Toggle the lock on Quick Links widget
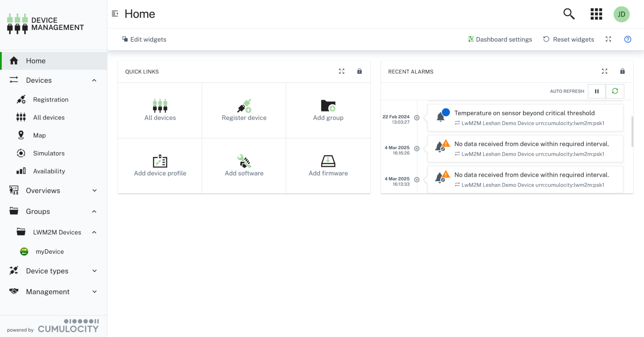Image resolution: width=644 pixels, height=337 pixels. point(359,71)
